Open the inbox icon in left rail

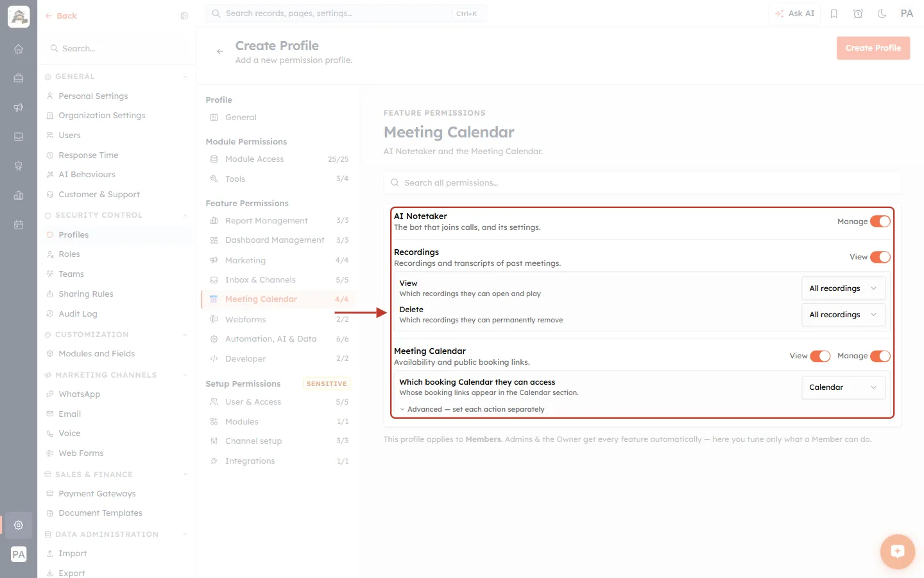pos(19,137)
